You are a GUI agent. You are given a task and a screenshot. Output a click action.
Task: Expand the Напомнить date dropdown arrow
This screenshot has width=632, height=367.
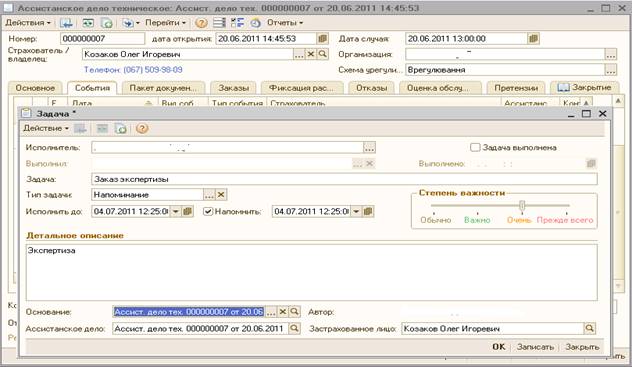coord(356,211)
